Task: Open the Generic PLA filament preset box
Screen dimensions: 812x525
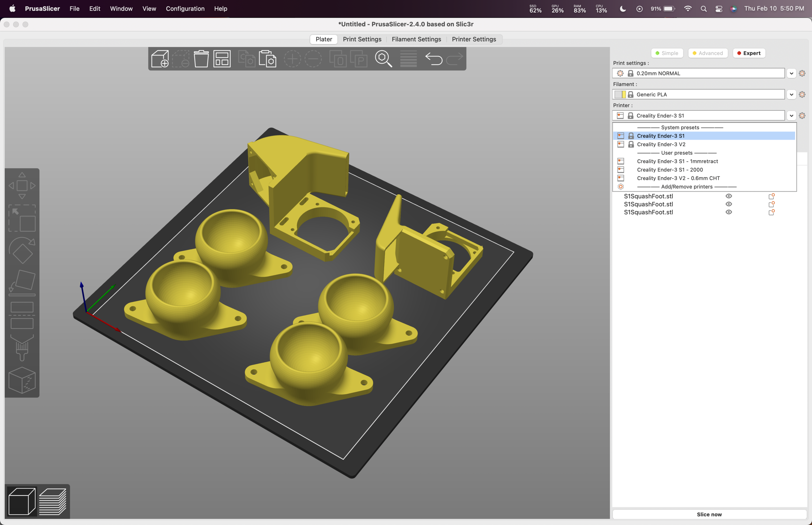Action: point(699,95)
